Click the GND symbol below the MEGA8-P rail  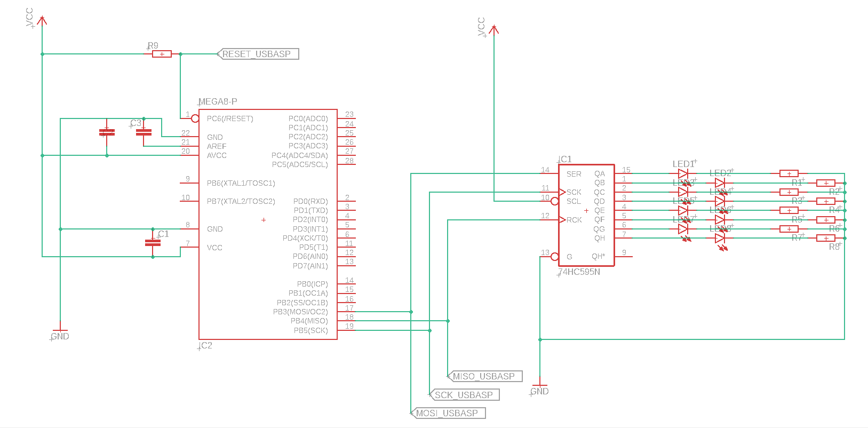[60, 327]
